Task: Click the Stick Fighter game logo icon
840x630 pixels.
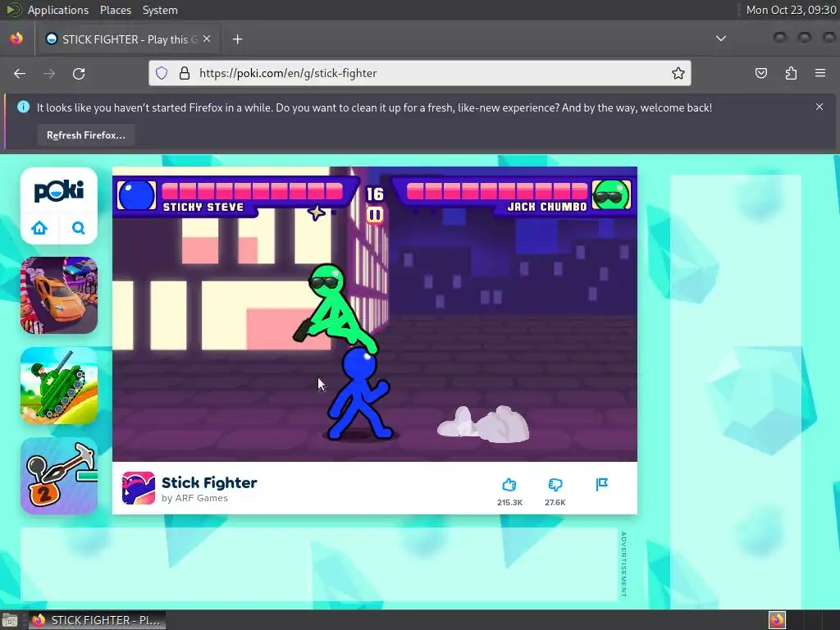Action: coord(138,488)
